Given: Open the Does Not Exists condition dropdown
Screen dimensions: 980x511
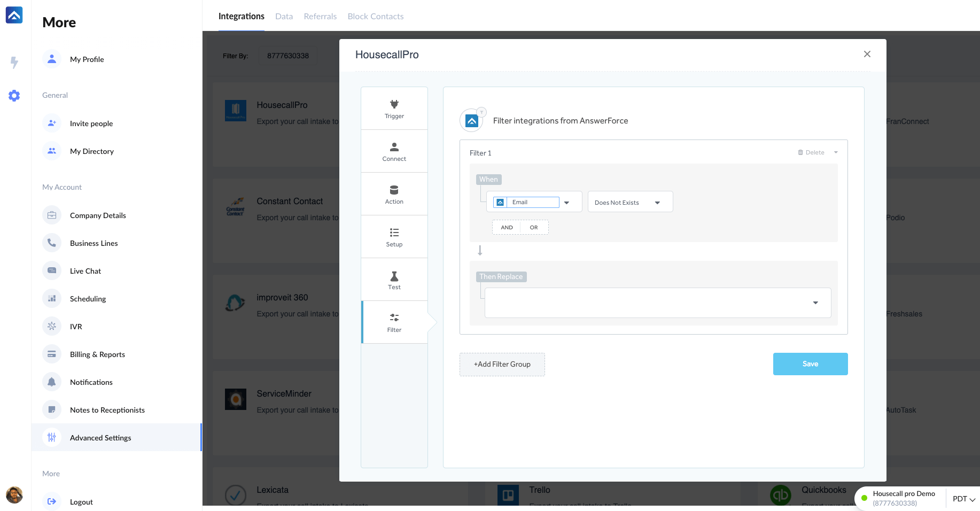Looking at the screenshot, I should (x=630, y=202).
